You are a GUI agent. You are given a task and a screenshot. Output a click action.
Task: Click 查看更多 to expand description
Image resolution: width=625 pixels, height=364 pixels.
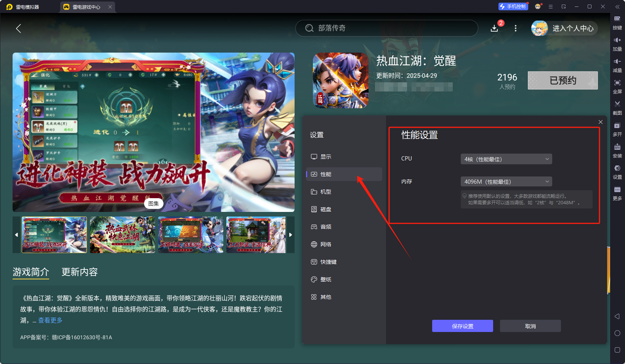pyautogui.click(x=50, y=320)
